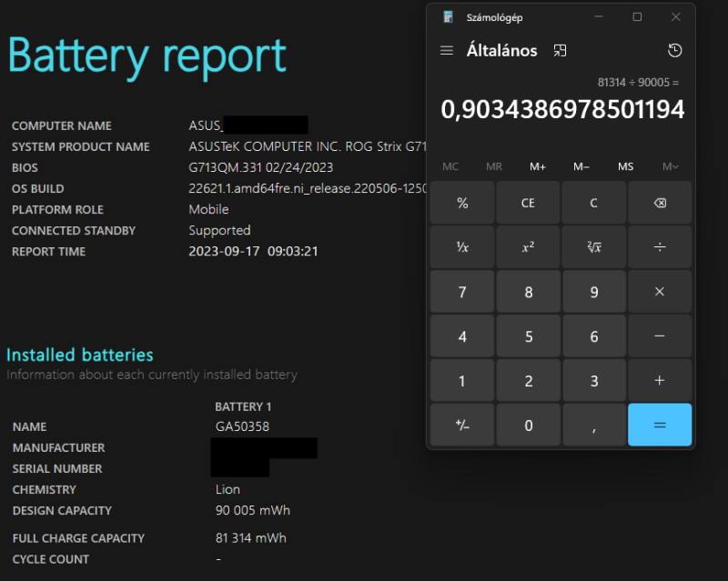Click the multiplication operator key
This screenshot has height=581, width=728.
(x=660, y=292)
